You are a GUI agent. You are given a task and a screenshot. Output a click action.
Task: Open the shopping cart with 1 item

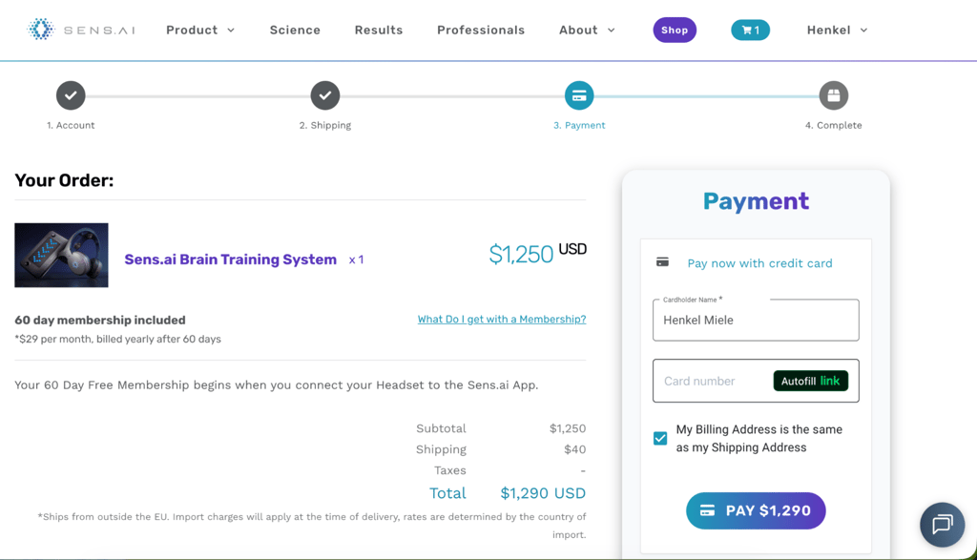(x=750, y=30)
